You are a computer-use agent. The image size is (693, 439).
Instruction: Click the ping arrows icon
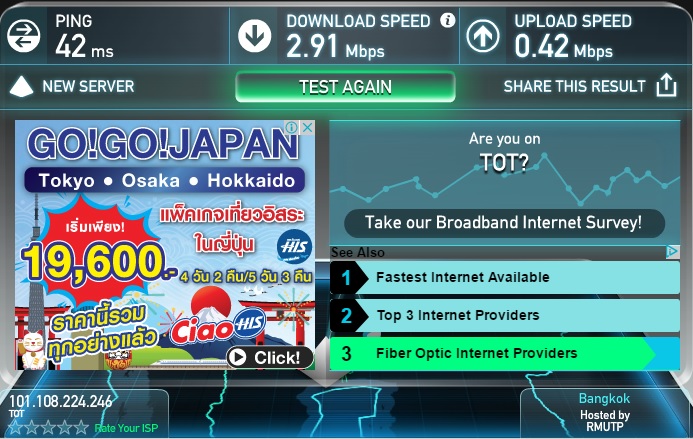[x=23, y=35]
